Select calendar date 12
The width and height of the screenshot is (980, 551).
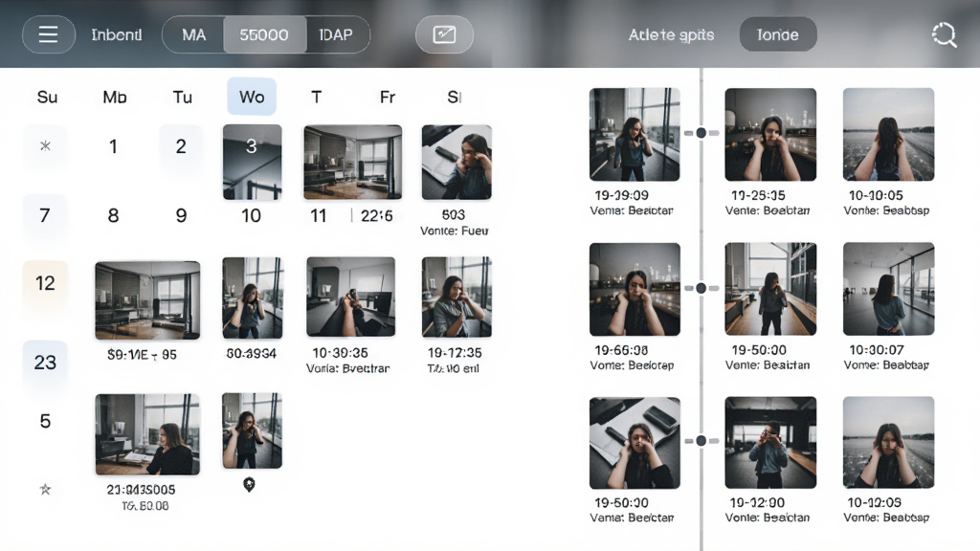[45, 283]
